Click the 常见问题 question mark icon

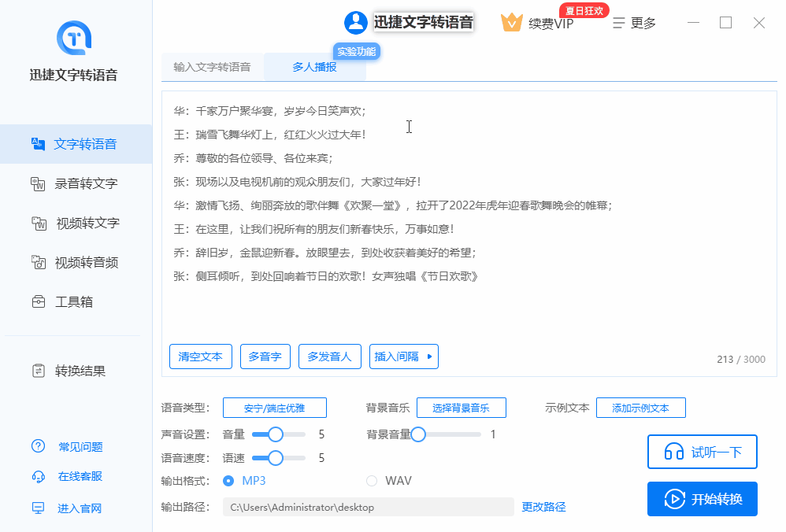point(38,446)
